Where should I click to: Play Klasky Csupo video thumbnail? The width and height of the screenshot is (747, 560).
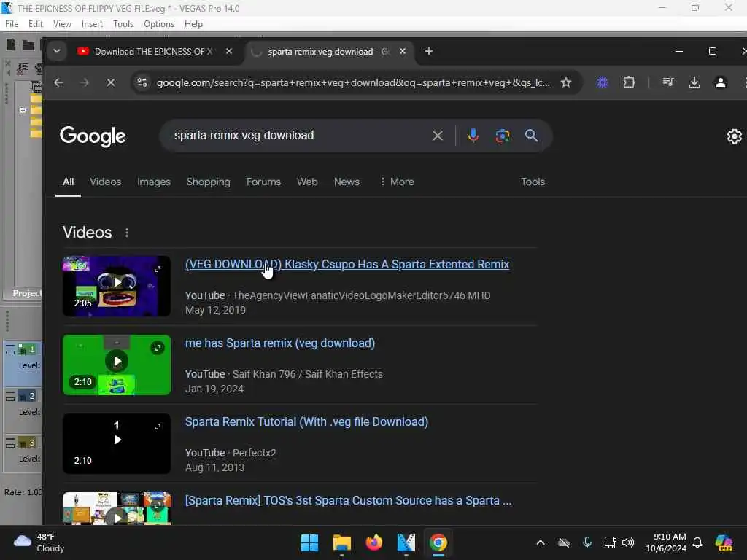[117, 286]
